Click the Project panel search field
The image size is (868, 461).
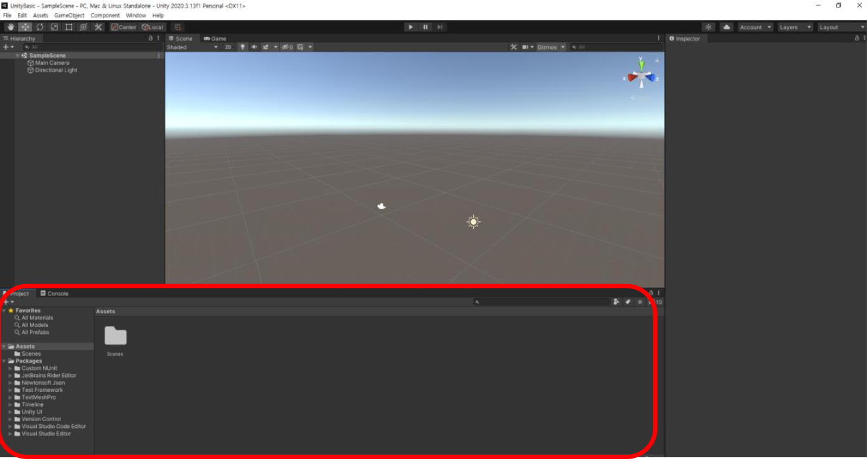tap(541, 302)
